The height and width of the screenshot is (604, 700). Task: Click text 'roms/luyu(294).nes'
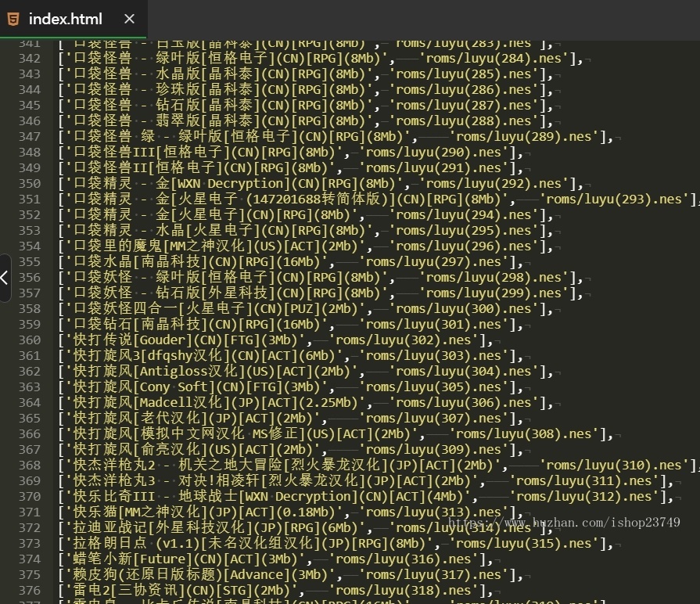click(x=463, y=214)
